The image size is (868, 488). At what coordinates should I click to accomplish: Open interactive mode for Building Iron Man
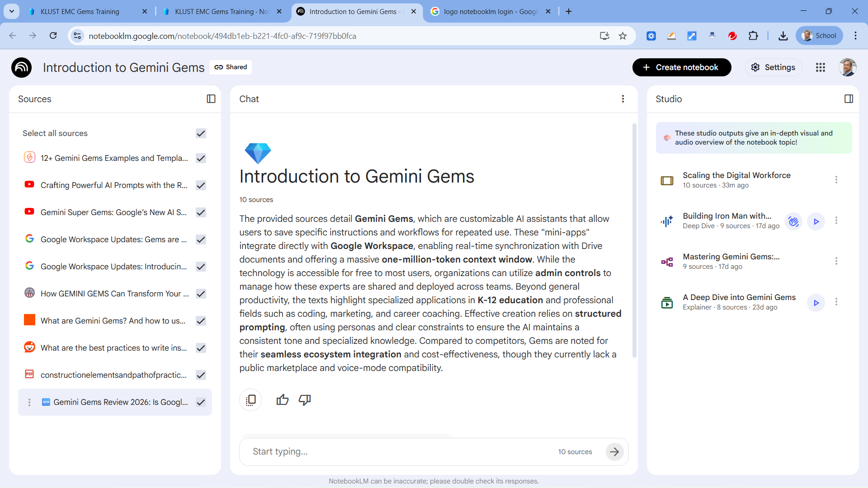point(793,221)
